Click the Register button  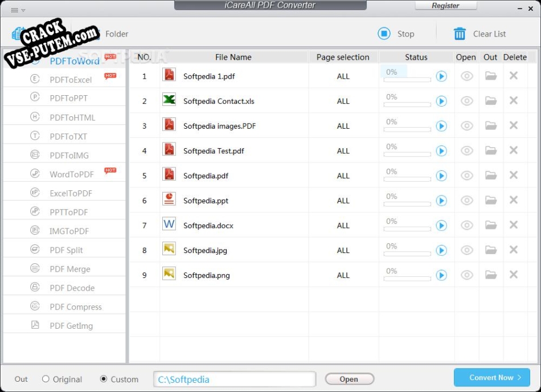pos(445,6)
